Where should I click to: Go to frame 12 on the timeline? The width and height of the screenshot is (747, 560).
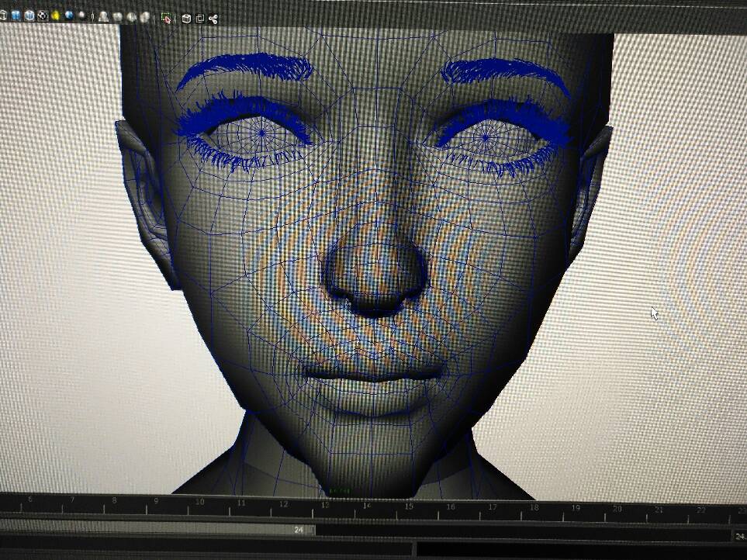(x=283, y=504)
